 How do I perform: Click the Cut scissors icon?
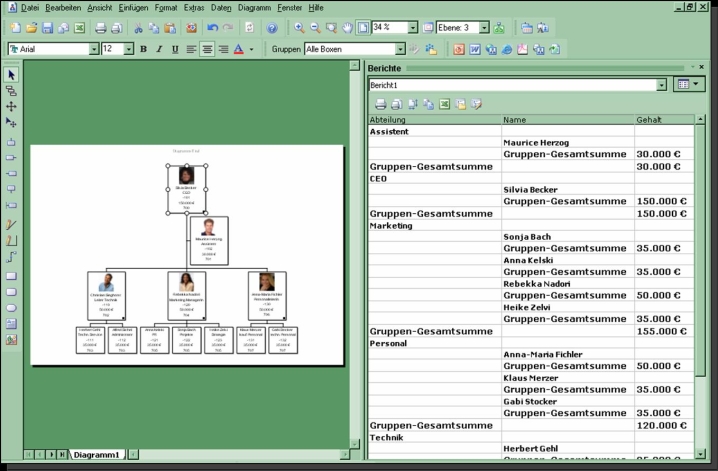point(136,28)
